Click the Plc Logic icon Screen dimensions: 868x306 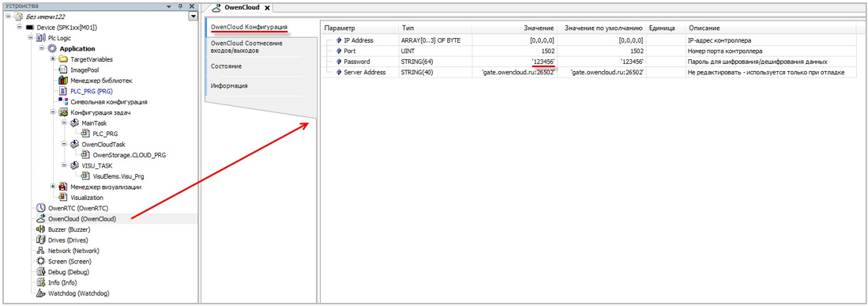tap(41, 38)
